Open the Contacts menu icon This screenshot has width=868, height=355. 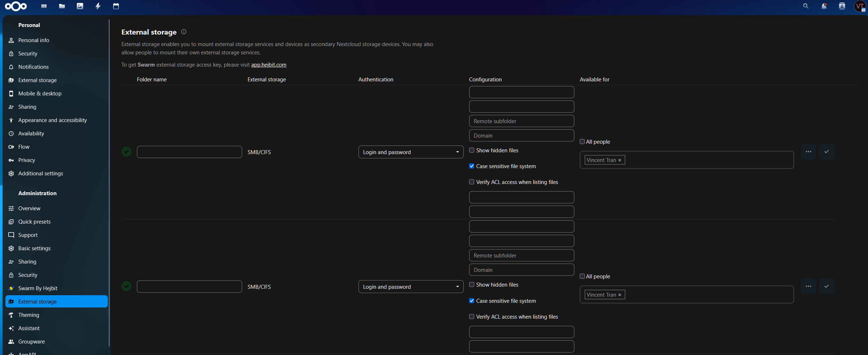(x=842, y=6)
